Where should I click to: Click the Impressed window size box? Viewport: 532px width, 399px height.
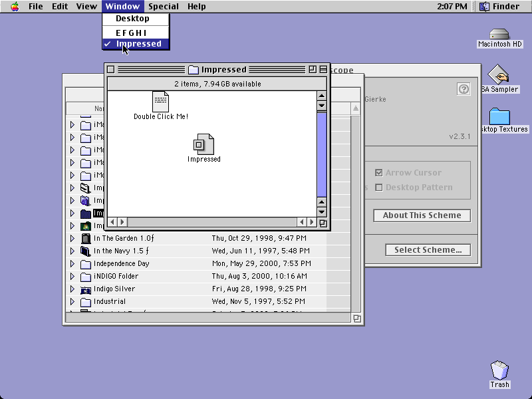[323, 223]
